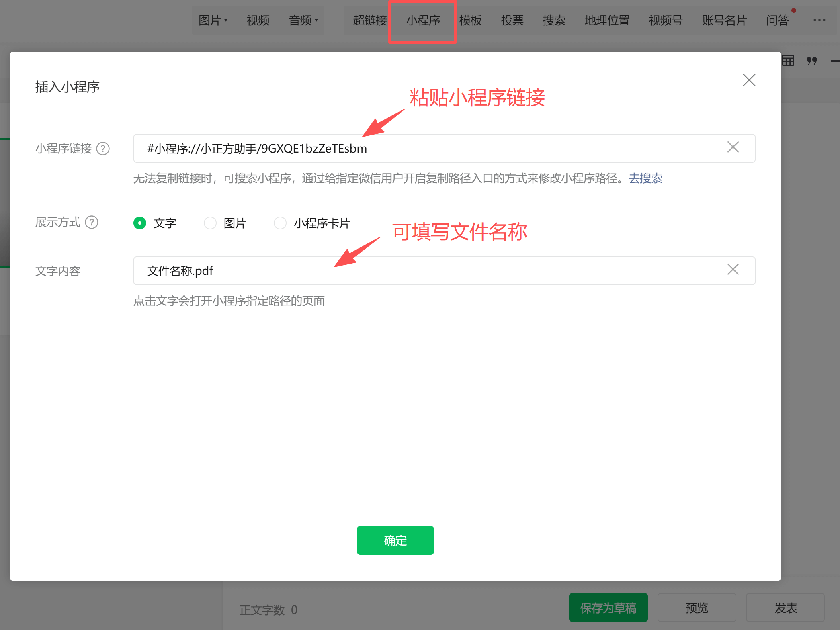The height and width of the screenshot is (630, 840).
Task: Open the 小程序 toolbar item
Action: click(423, 20)
